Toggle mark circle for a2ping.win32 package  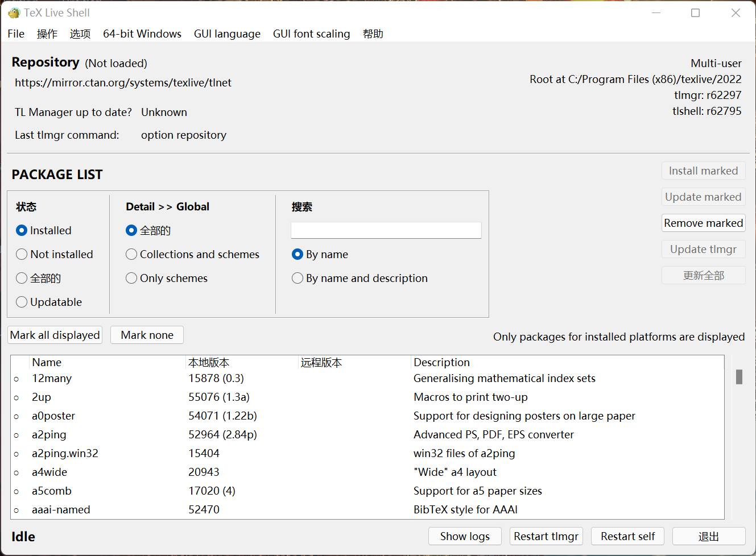(x=16, y=454)
